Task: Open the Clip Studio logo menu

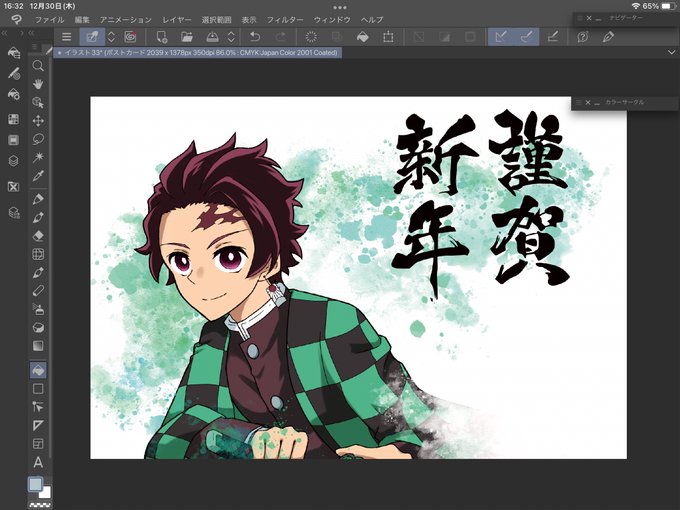Action: point(16,20)
